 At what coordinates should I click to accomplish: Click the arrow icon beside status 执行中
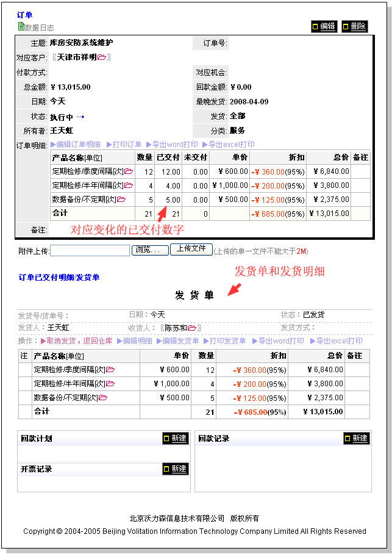[80, 117]
